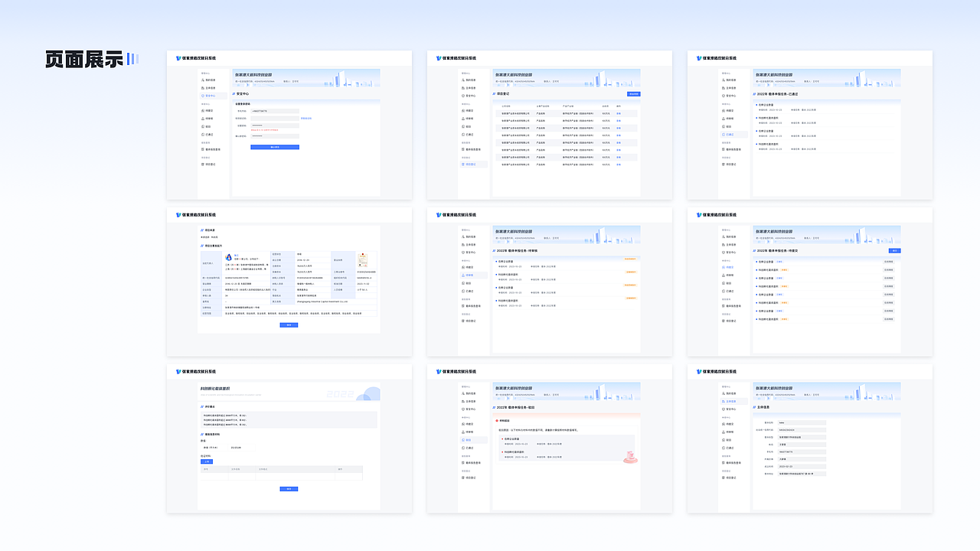Click the blue add button on 项目登记 page
The height and width of the screenshot is (551, 980).
(634, 94)
